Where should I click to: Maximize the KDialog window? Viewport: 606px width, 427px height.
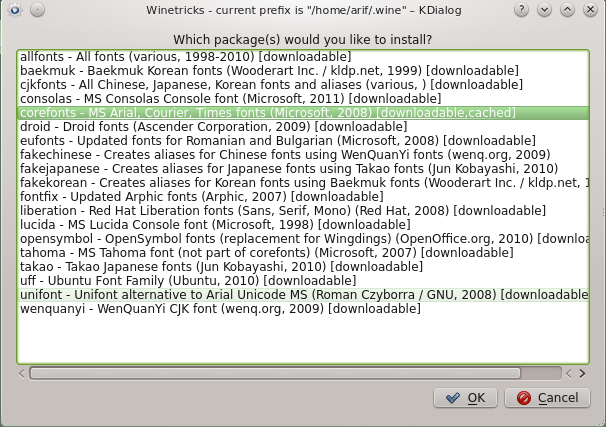567,10
